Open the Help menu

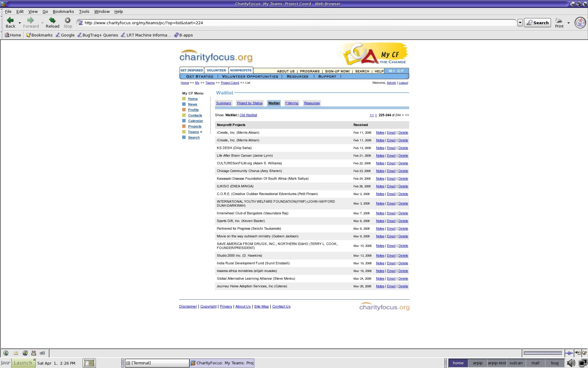click(119, 11)
